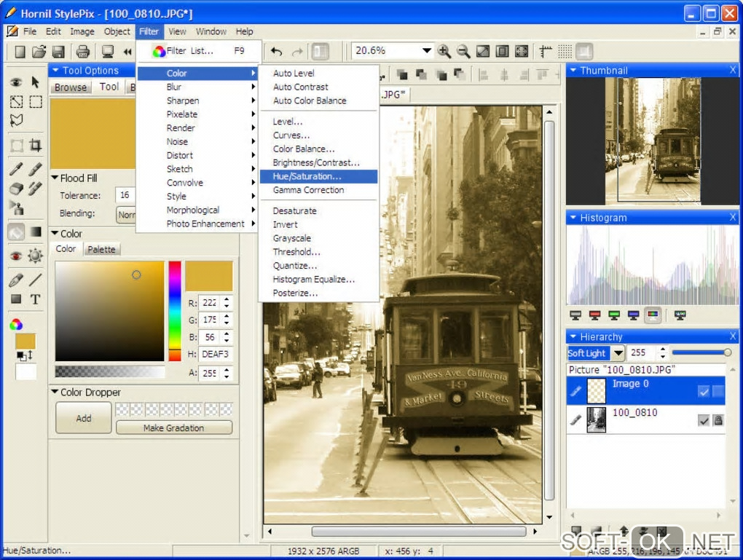This screenshot has width=743, height=560.
Task: Select Brightness/Contrast option
Action: [319, 162]
